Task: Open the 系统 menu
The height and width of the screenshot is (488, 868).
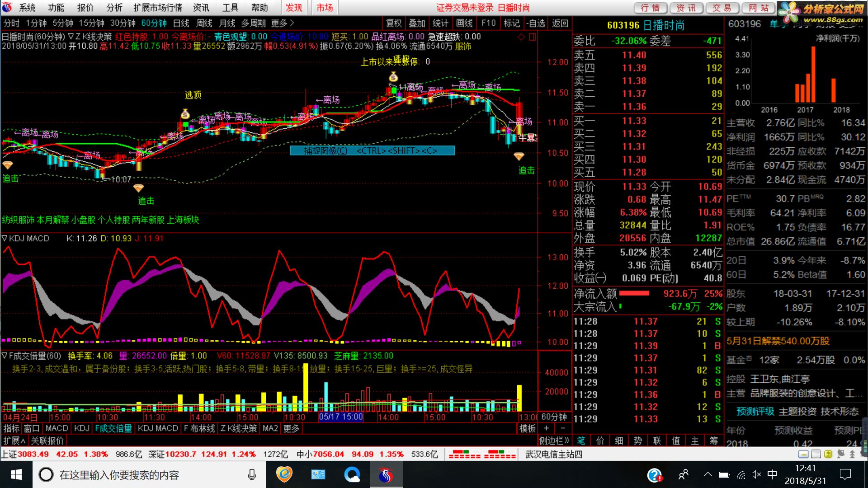Action: click(x=27, y=8)
